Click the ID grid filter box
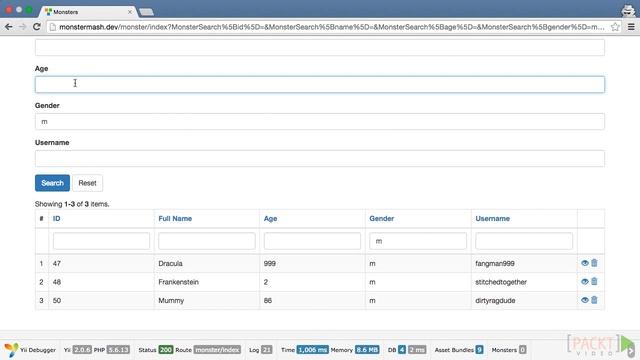Screen dimensions: 640x360 point(101,241)
